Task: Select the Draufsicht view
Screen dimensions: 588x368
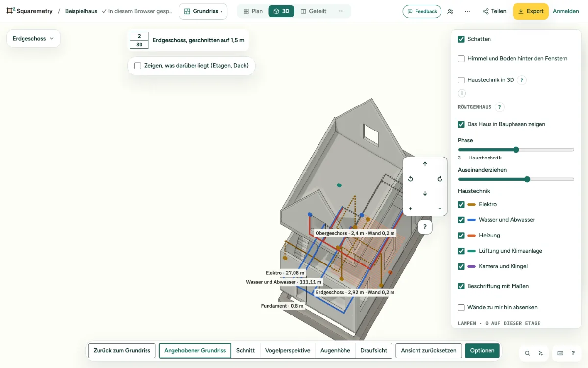Action: [x=374, y=351]
